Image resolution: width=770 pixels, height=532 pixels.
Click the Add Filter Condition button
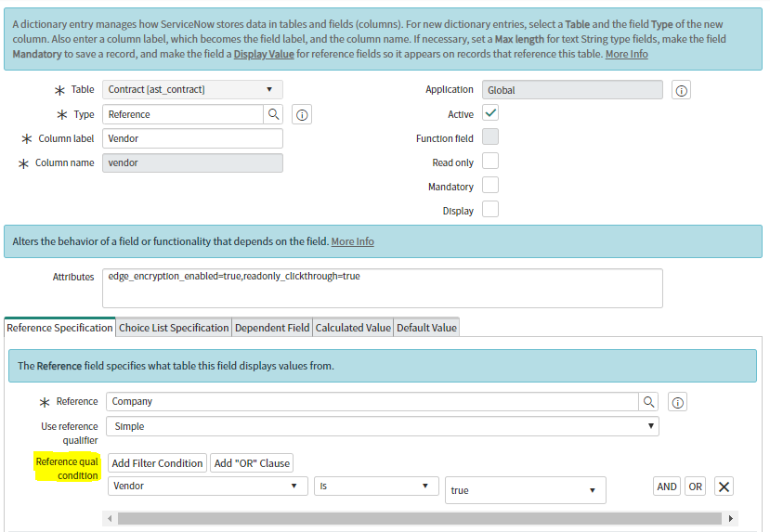[157, 463]
